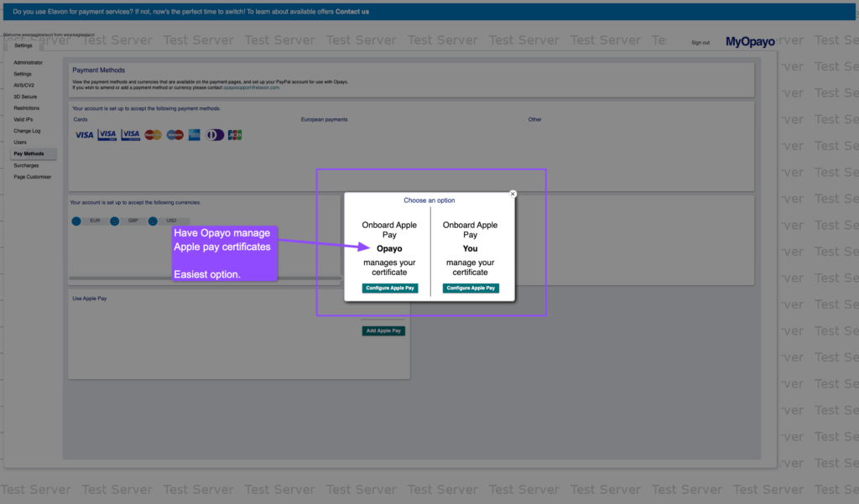
Task: Click the JCB card logo
Action: click(x=235, y=134)
